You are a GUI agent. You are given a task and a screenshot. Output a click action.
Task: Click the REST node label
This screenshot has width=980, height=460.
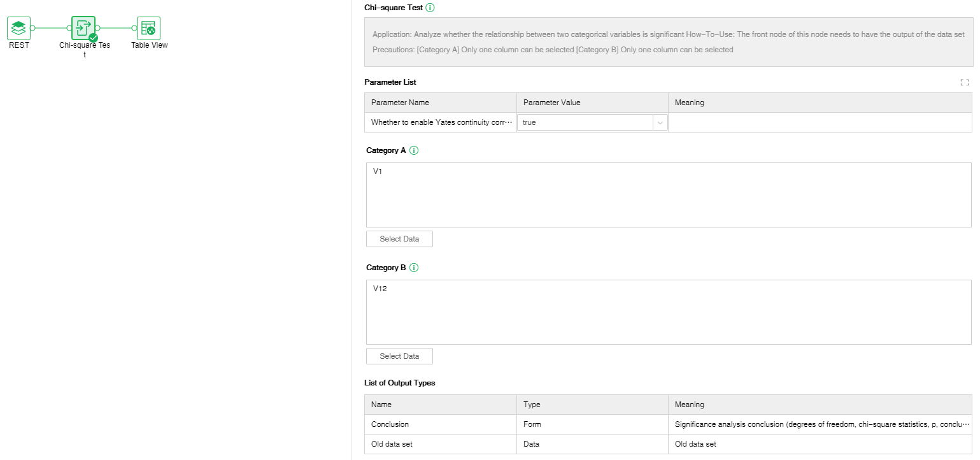point(19,45)
